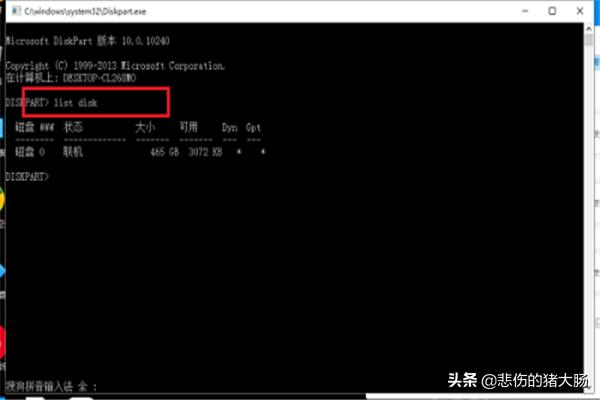The height and width of the screenshot is (400, 600).
Task: Maximize the Diskpart.exe window
Action: (552, 11)
